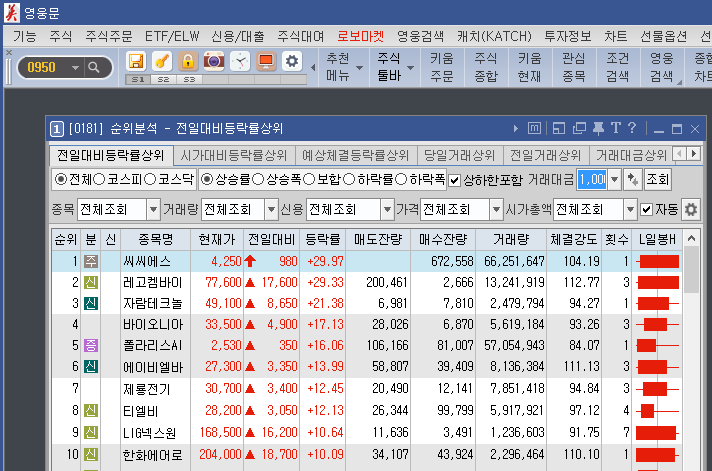Open the 기능 menu
Screen dimensions: 712x471
[x=24, y=36]
